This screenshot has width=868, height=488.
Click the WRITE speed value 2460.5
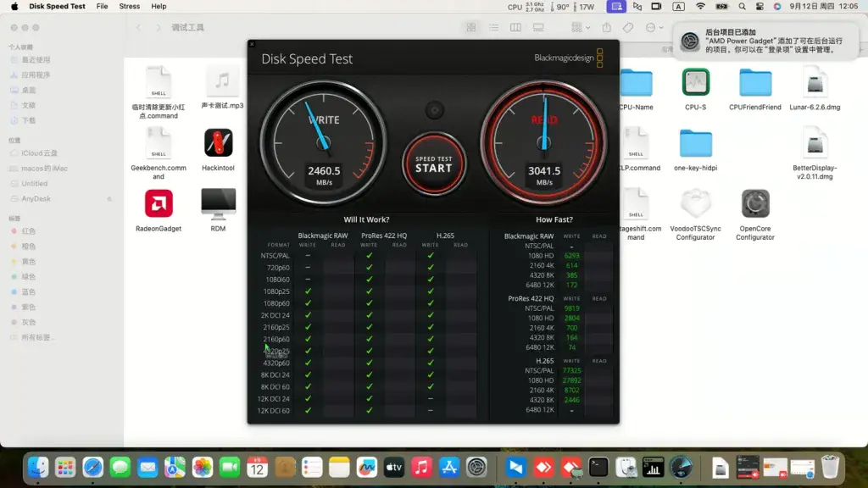pos(324,171)
